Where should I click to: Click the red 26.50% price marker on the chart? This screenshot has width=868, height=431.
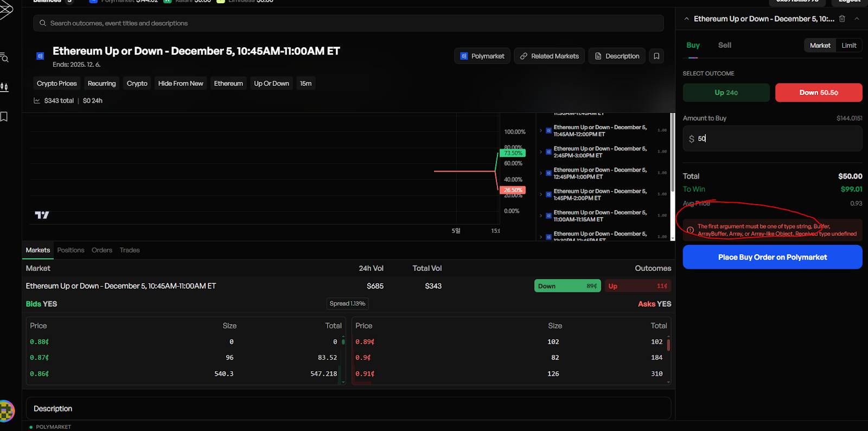(513, 190)
